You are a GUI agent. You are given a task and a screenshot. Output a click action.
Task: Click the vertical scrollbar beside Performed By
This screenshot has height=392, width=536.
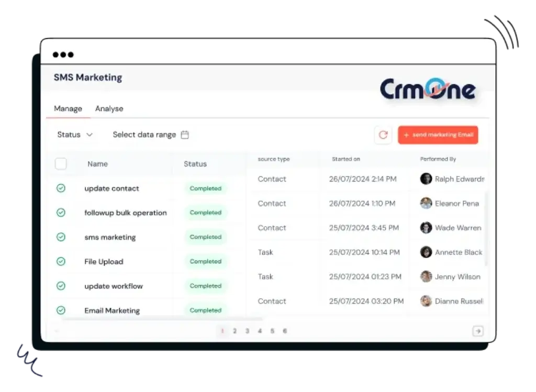(x=486, y=228)
